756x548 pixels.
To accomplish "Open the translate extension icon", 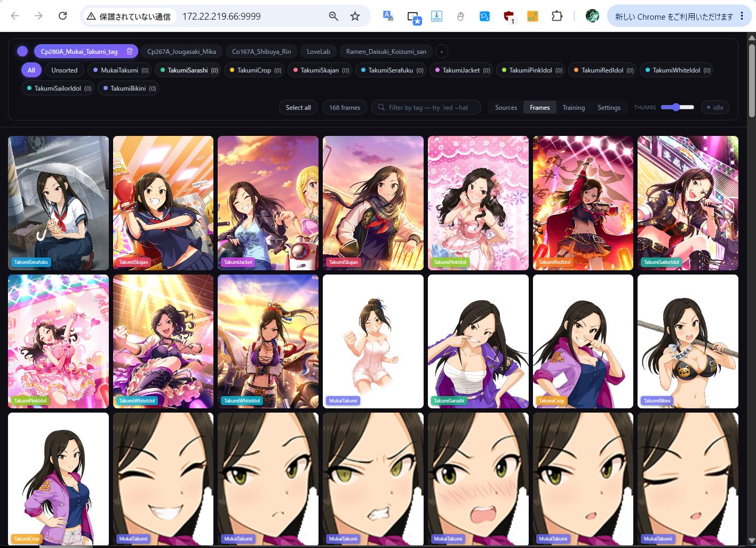I will pyautogui.click(x=388, y=16).
